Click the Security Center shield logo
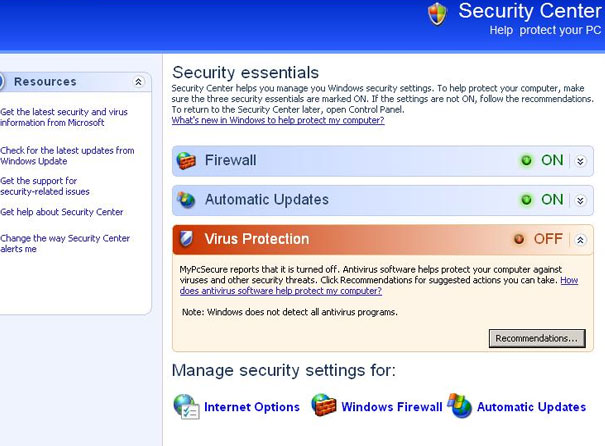605x446 pixels. point(437,14)
